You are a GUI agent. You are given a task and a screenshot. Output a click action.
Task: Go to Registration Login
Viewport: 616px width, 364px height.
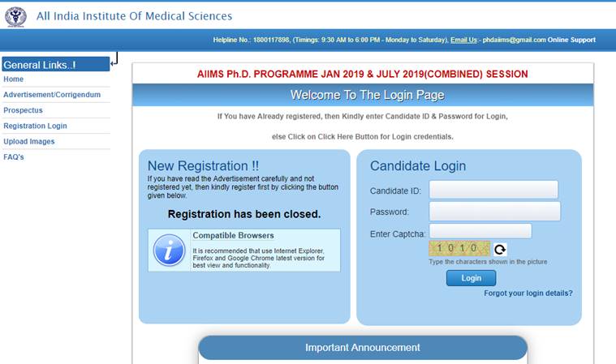tap(35, 126)
